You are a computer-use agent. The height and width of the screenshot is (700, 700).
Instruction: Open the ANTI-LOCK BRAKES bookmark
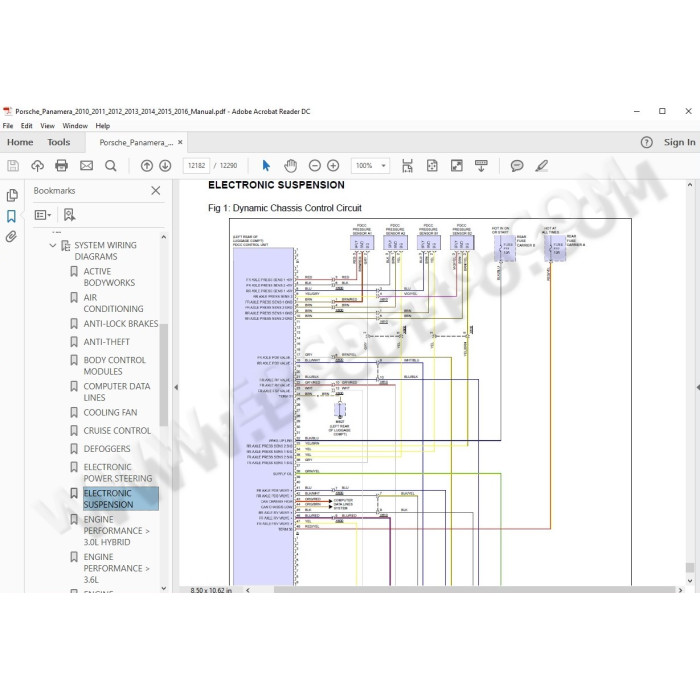click(x=121, y=323)
